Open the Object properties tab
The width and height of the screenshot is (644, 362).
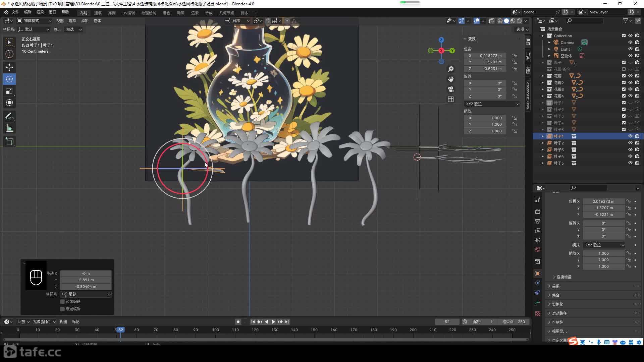click(538, 274)
